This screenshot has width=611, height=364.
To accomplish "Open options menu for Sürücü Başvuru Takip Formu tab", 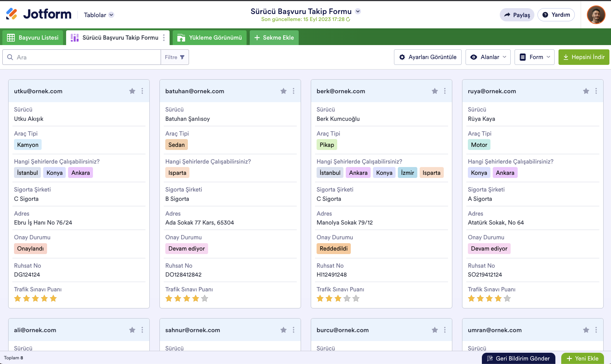I will coord(164,38).
